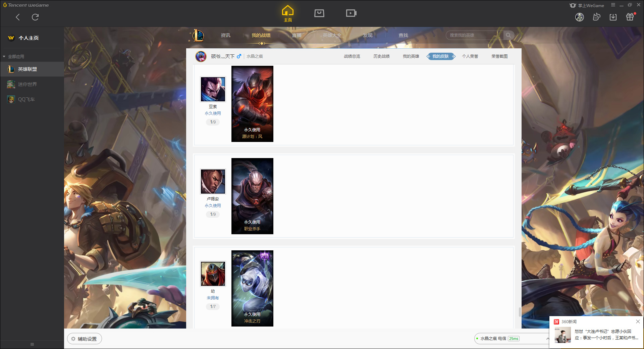Collapse the 全部应用 section
Viewport: 644px width, 349px height.
tap(13, 56)
